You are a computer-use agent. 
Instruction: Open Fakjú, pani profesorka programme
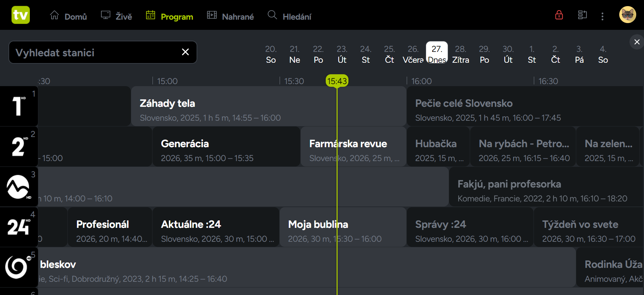point(546,186)
